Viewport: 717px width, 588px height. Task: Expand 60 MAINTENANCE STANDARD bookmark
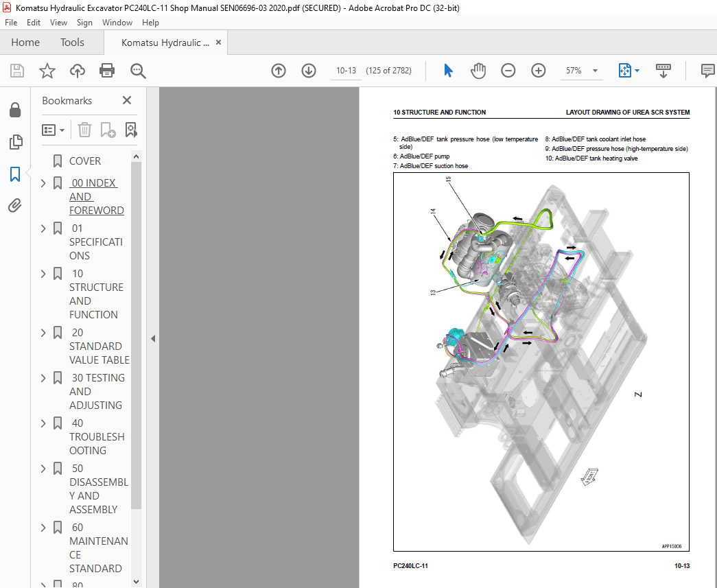43,528
